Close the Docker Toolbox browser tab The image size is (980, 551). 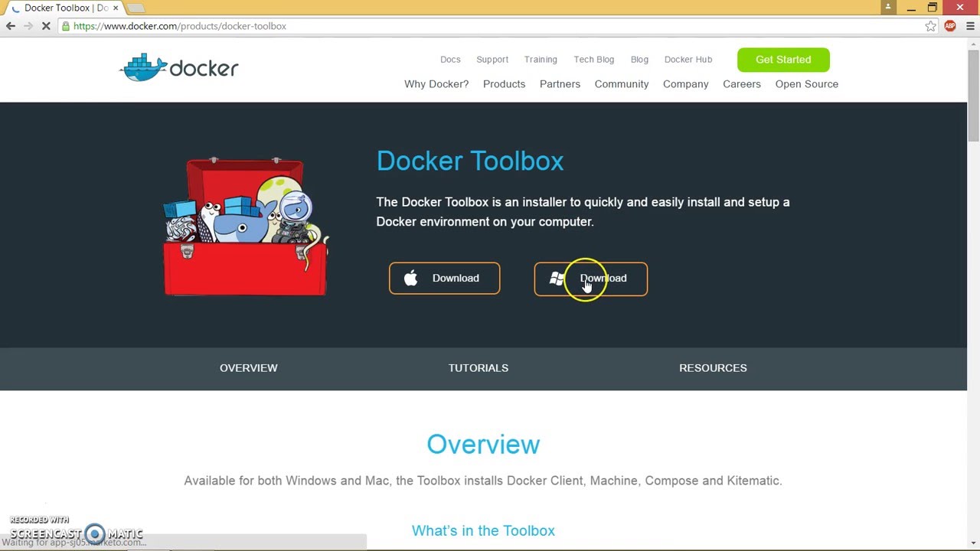click(x=117, y=8)
